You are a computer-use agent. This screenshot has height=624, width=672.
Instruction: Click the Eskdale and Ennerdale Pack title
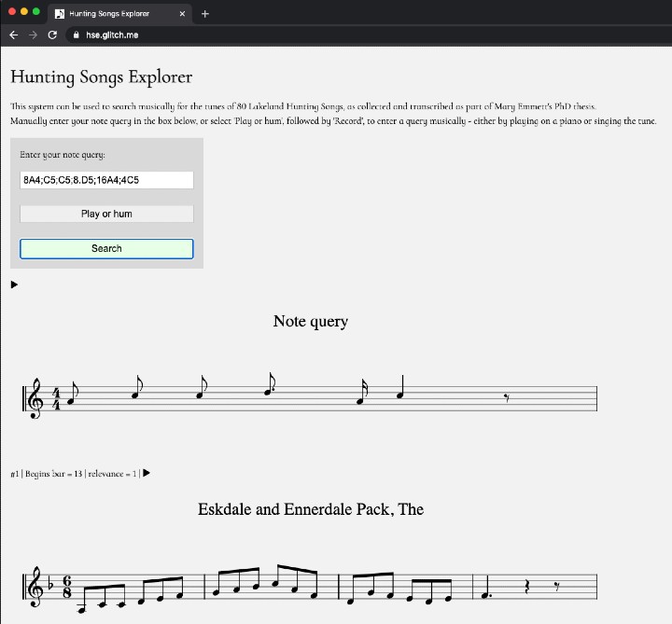pos(310,509)
